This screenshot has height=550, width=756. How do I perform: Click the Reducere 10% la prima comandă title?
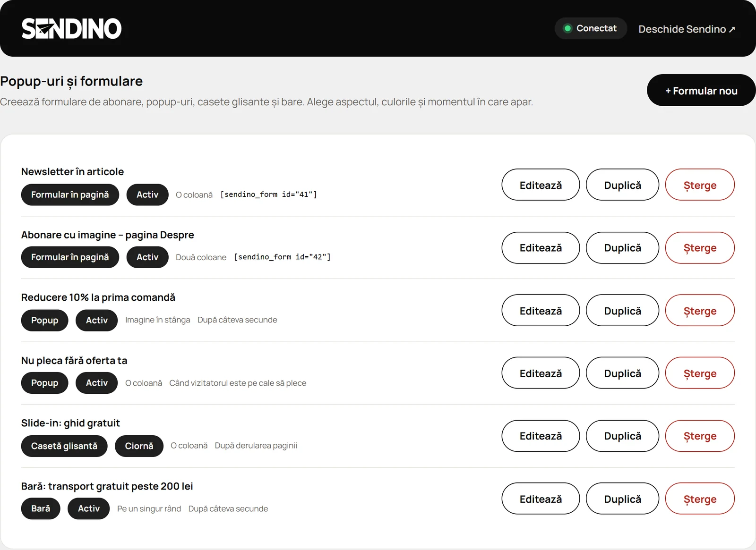click(x=98, y=297)
